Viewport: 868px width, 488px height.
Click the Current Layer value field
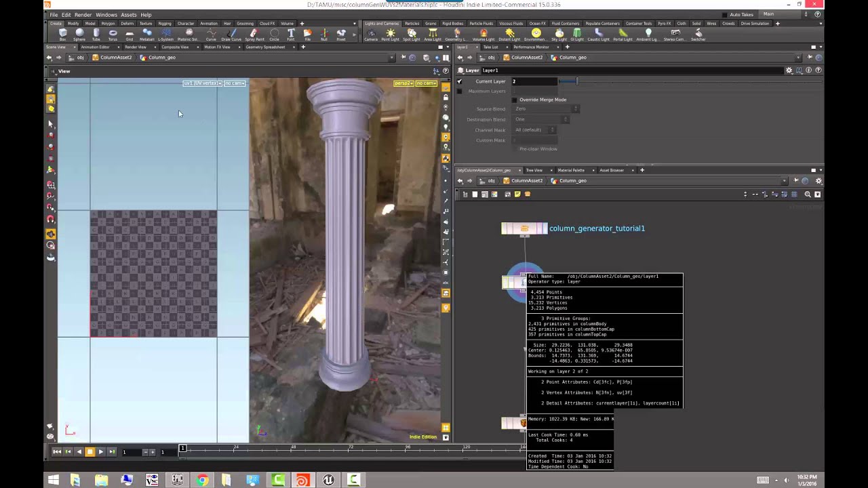pyautogui.click(x=534, y=81)
